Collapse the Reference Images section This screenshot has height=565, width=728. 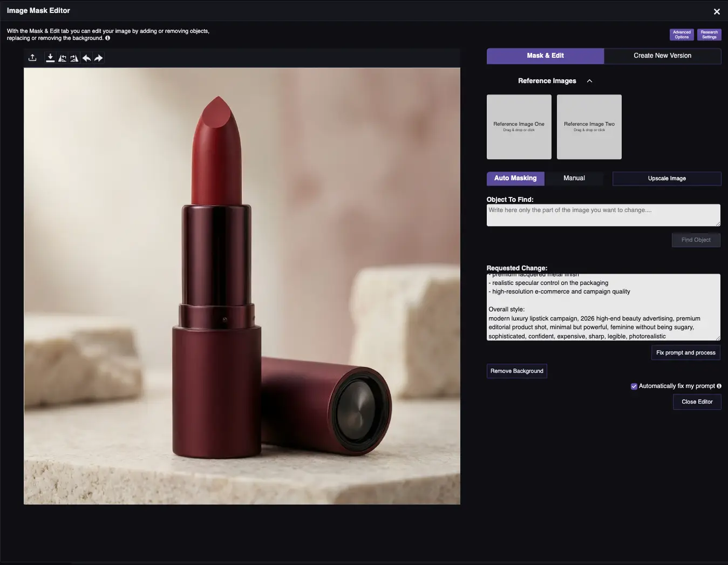[589, 81]
